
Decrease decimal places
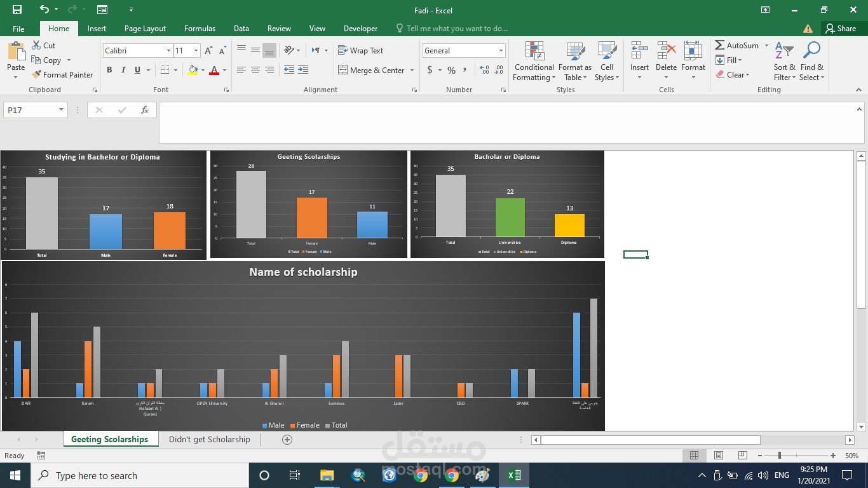(x=498, y=70)
